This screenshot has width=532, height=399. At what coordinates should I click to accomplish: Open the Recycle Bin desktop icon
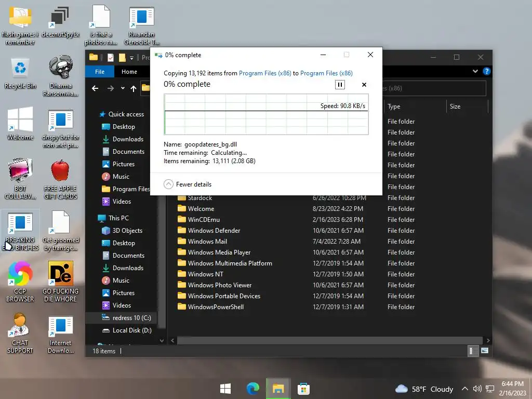coord(20,74)
